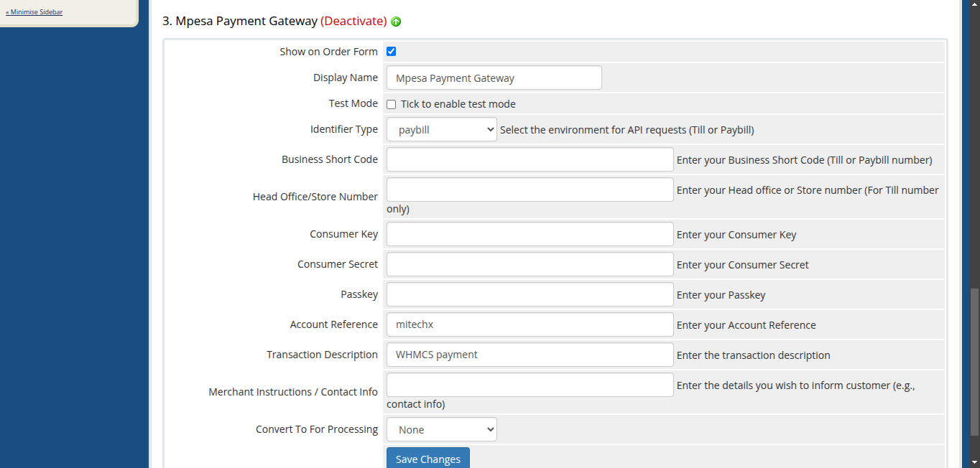Click the '3. Mpesa Payment Gateway' heading
Image resolution: width=980 pixels, height=468 pixels.
[x=240, y=22]
